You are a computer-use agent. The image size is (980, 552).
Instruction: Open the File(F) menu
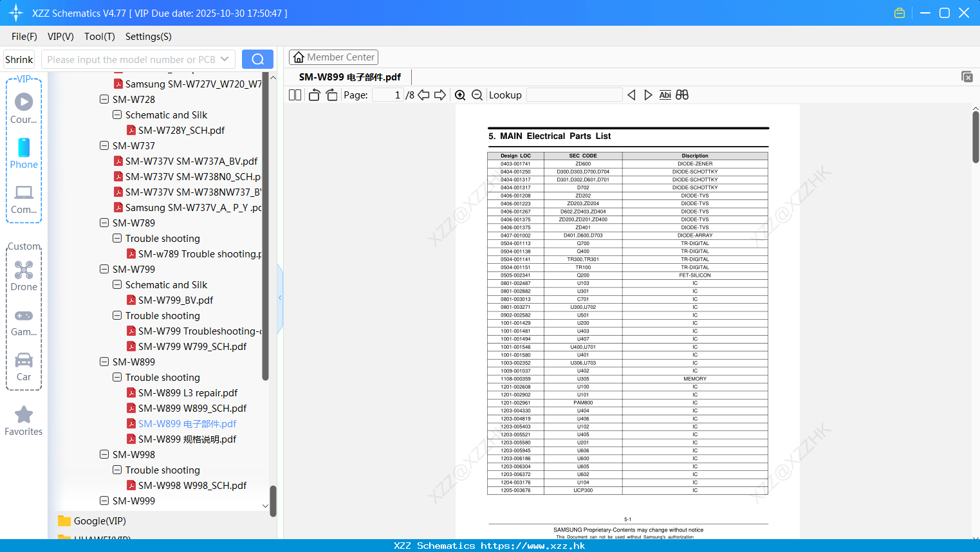(x=24, y=37)
